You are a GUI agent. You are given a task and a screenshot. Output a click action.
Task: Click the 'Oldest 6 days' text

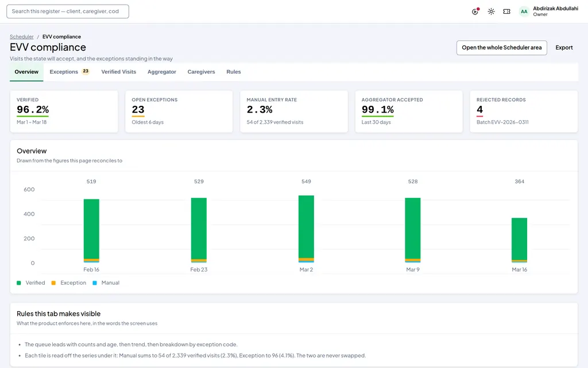148,122
